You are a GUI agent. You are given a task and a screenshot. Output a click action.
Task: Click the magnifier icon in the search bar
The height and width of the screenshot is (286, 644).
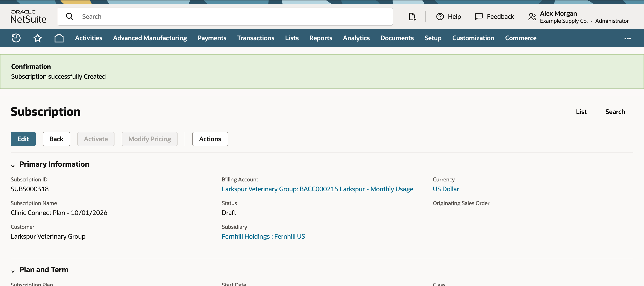click(70, 17)
